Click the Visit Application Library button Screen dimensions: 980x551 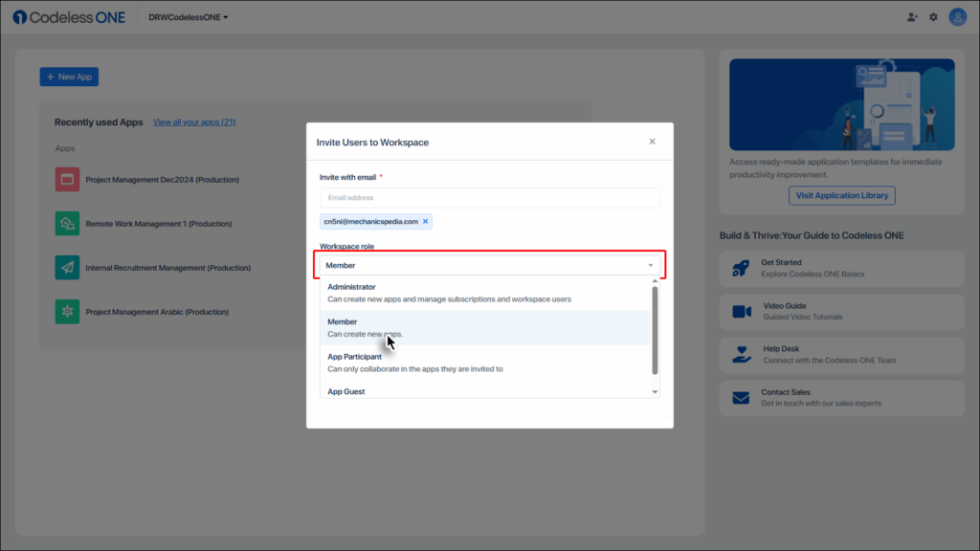[842, 195]
